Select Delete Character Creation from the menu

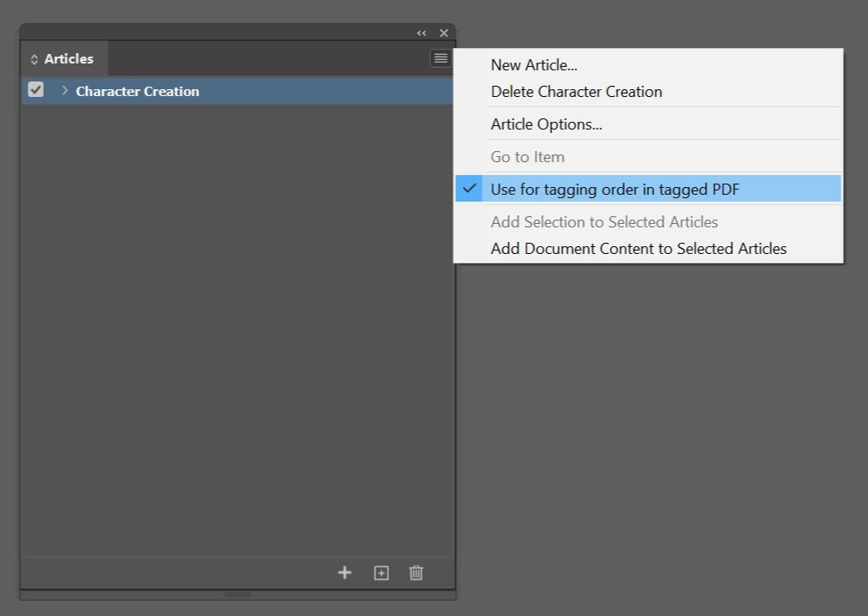575,91
